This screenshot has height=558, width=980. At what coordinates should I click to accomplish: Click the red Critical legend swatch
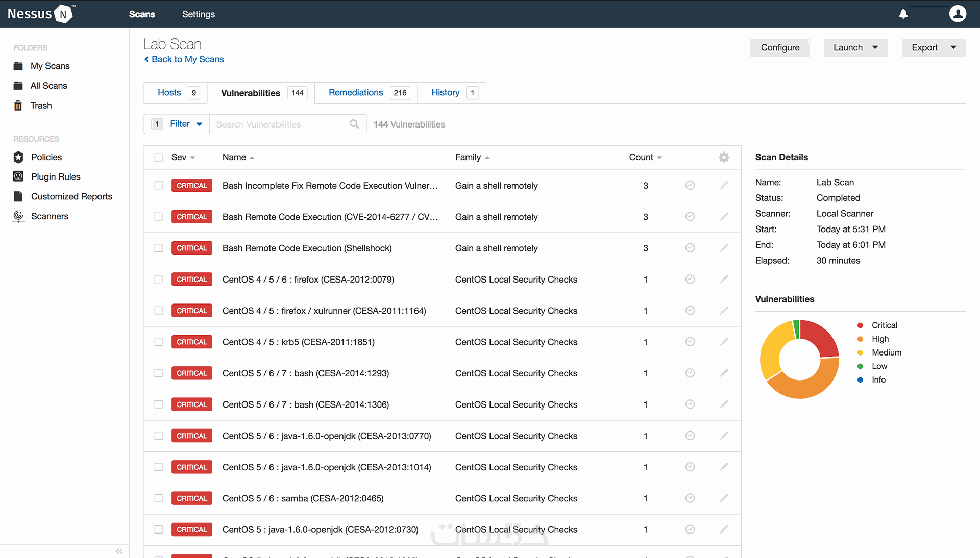(860, 325)
